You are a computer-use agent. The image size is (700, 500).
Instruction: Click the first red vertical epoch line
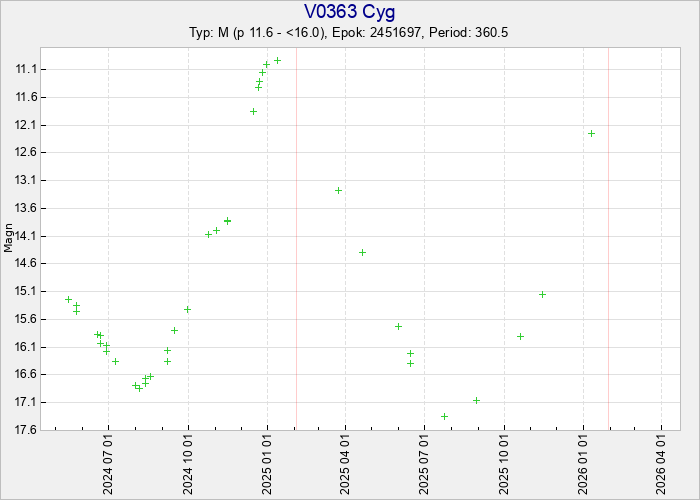296,240
